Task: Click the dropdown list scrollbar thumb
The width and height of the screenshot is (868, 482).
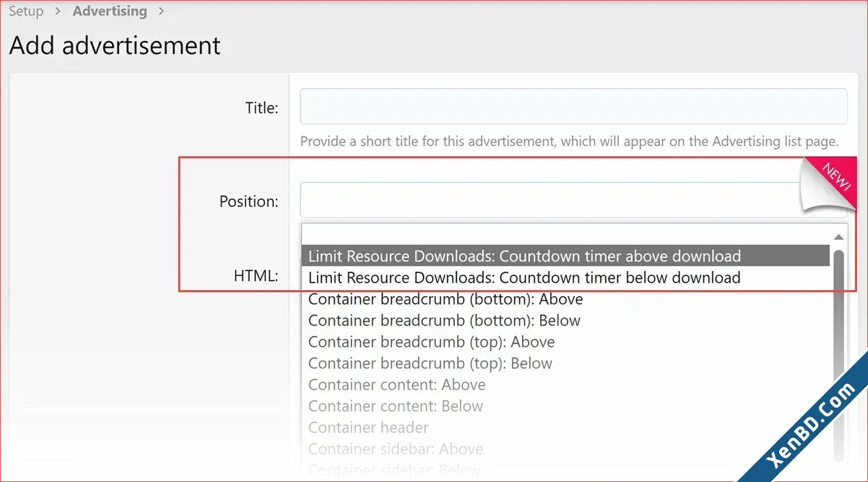Action: pos(839,355)
